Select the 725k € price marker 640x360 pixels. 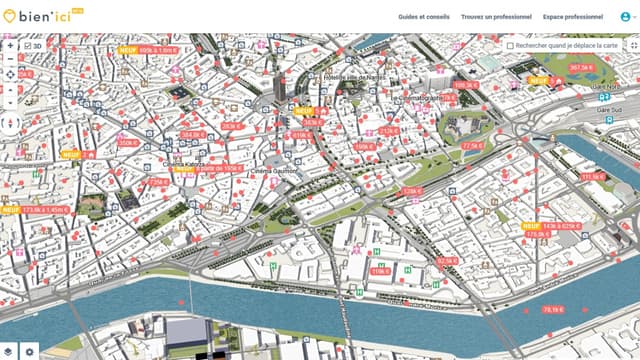click(159, 182)
